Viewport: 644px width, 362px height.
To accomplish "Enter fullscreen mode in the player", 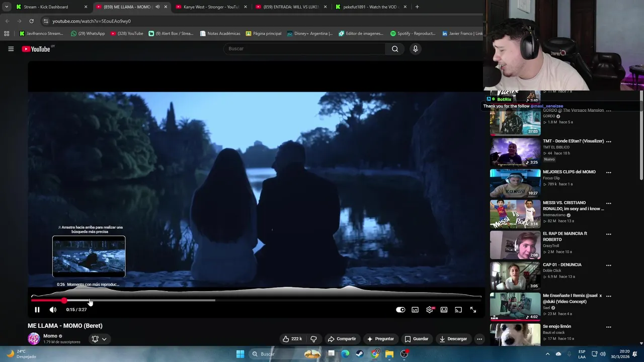I will (473, 310).
